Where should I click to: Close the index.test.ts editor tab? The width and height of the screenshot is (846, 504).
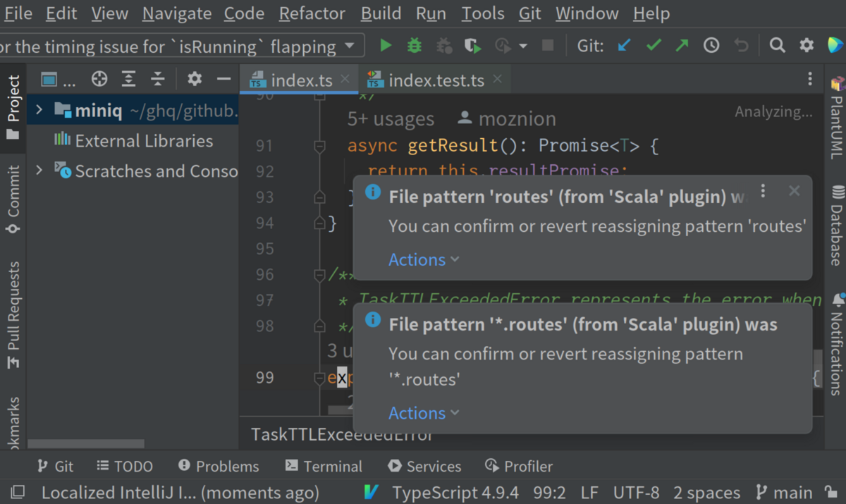click(498, 79)
